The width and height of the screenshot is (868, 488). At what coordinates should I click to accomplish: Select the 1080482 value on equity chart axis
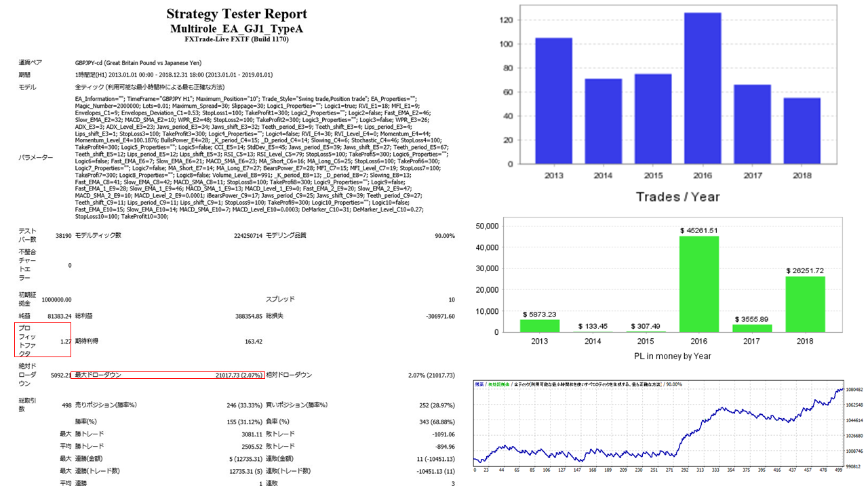(854, 390)
